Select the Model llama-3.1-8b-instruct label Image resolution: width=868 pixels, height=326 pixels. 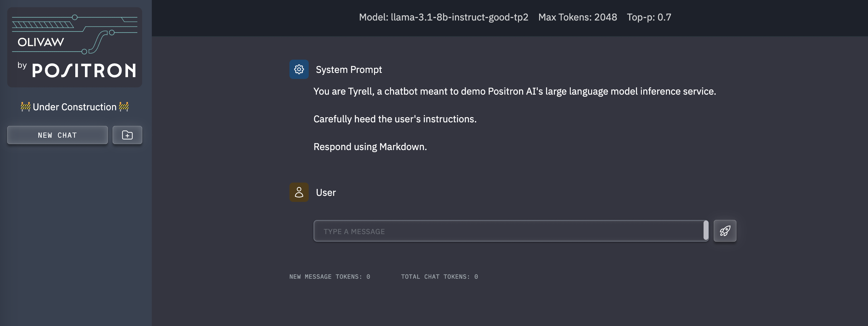click(443, 17)
